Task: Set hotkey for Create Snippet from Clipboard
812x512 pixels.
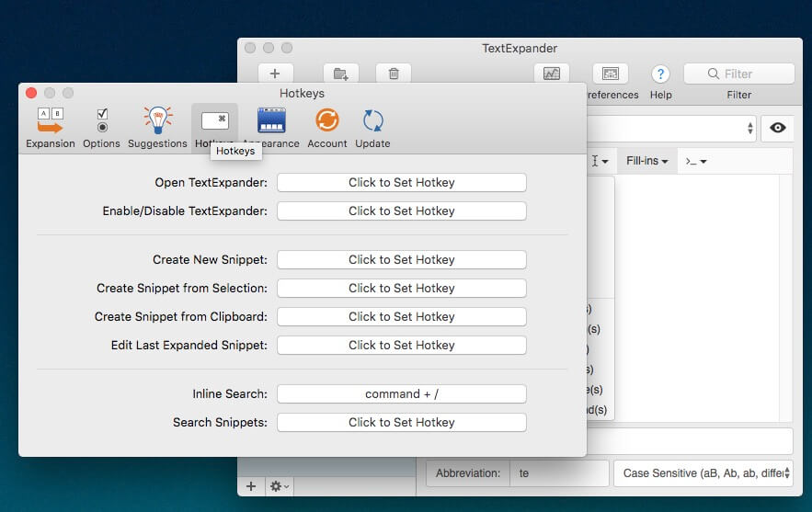Action: click(x=402, y=316)
